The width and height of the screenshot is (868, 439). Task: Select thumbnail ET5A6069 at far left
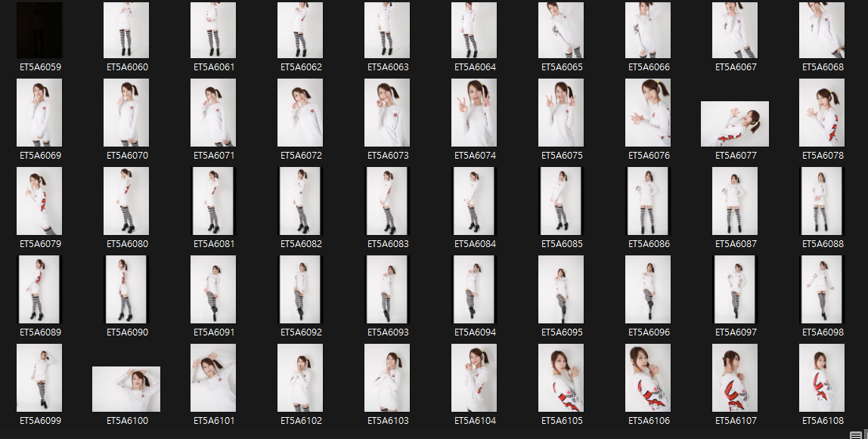(39, 113)
